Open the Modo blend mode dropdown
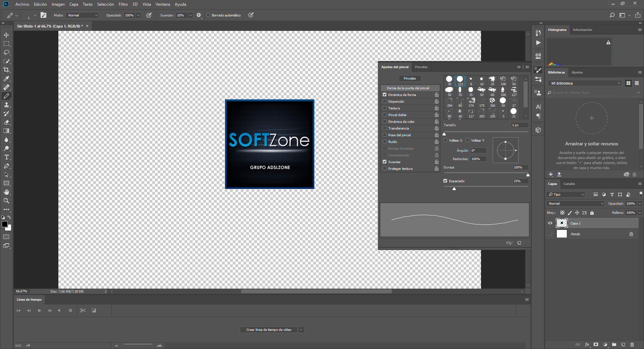Image resolution: width=644 pixels, height=349 pixels. click(83, 15)
